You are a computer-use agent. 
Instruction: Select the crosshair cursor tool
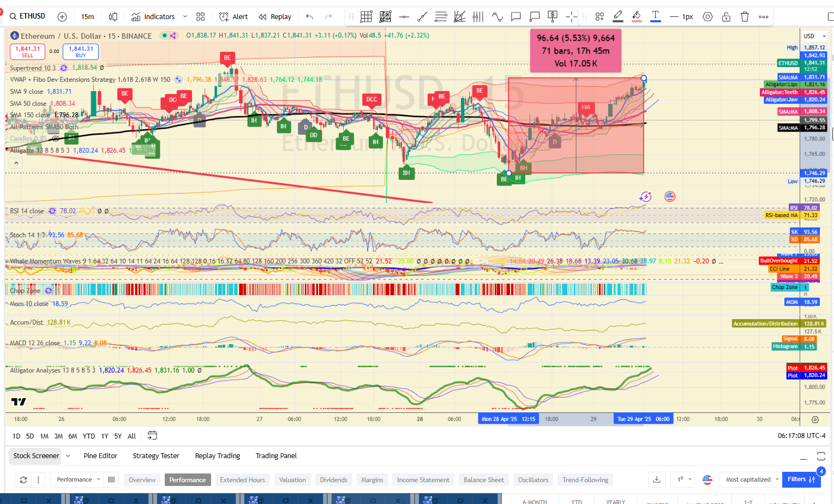pos(571,17)
